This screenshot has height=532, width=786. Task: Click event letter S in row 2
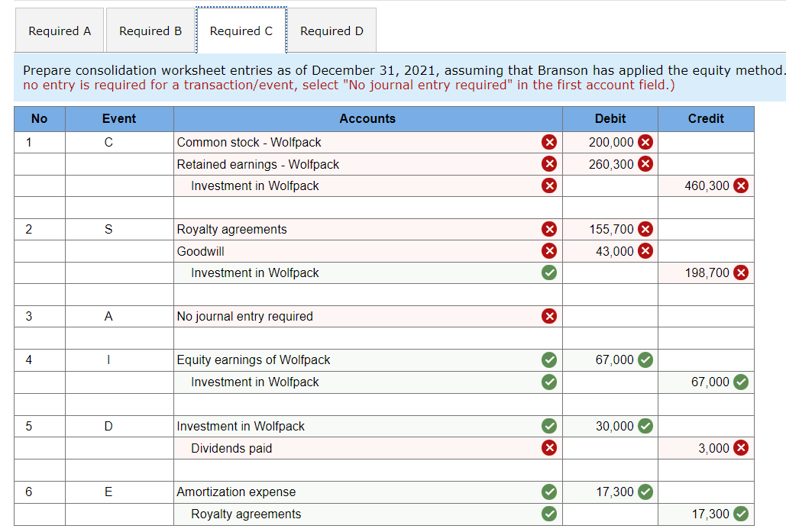(108, 230)
